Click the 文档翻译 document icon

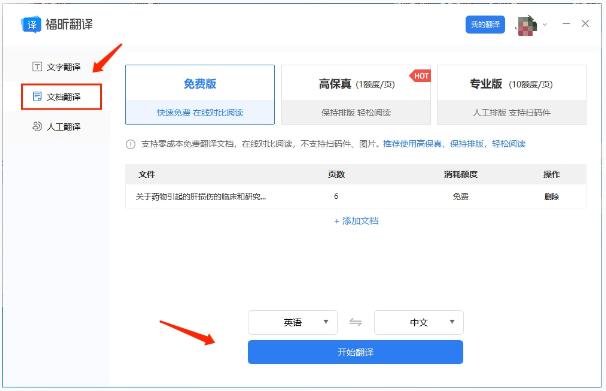pyautogui.click(x=37, y=96)
